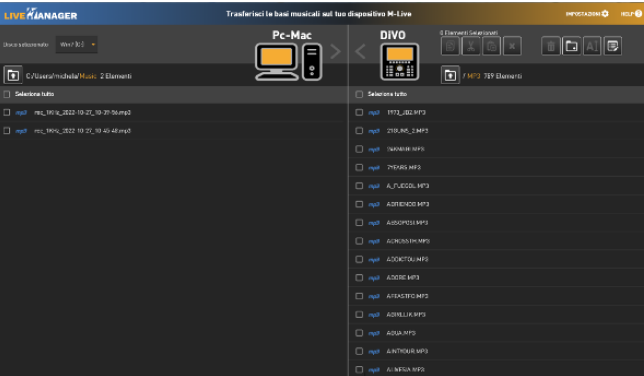Click the left arrow to transfer to PC

coord(360,51)
